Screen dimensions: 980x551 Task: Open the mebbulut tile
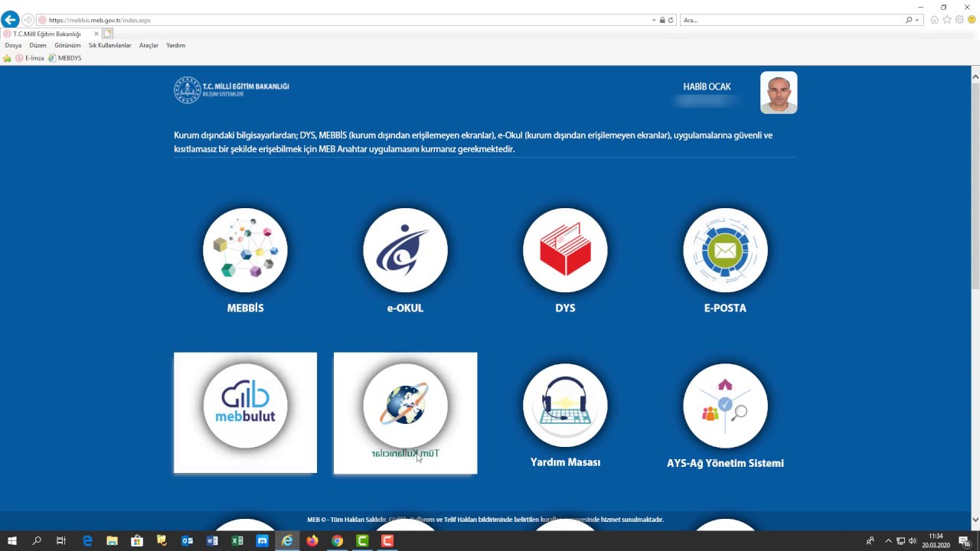click(245, 412)
